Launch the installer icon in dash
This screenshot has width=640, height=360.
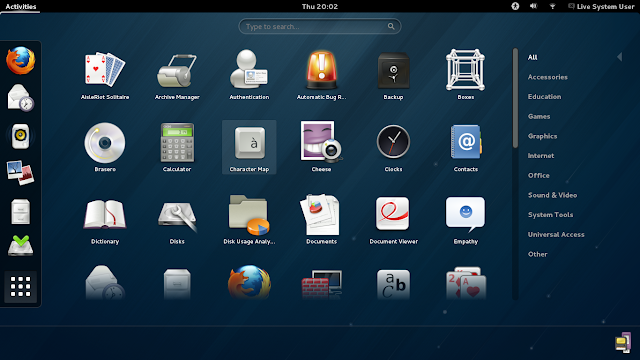pyautogui.click(x=20, y=246)
